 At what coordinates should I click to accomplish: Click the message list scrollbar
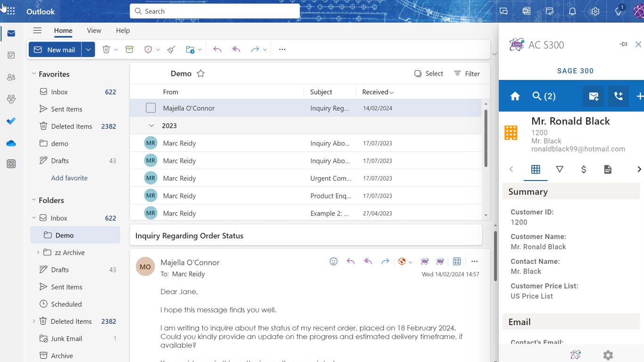486,138
